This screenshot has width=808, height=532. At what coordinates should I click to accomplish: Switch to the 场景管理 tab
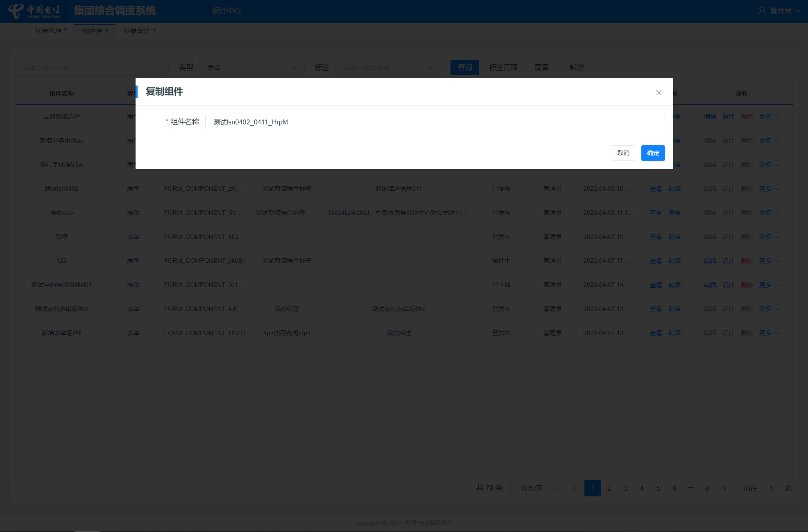48,30
